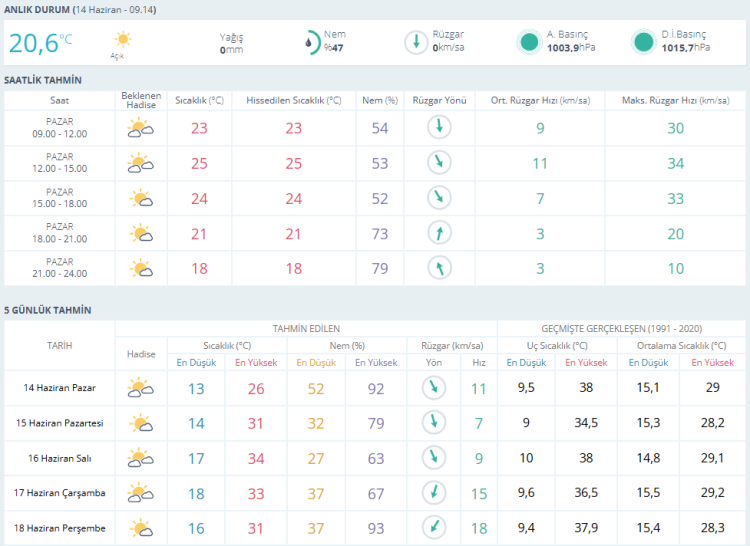Click weather icon for 16 Haziran Salı
This screenshot has height=546, width=750.
[141, 458]
